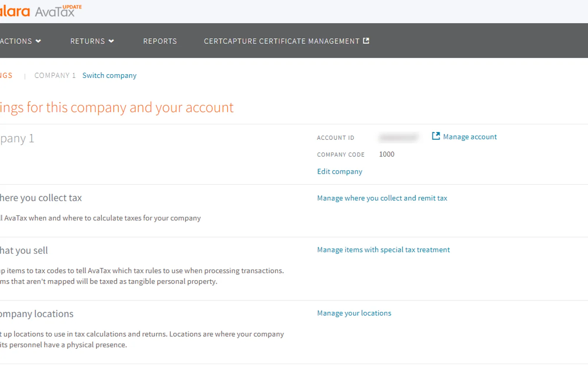Open the Returns menu label
Image resolution: width=588 pixels, height=368 pixels.
(x=87, y=41)
